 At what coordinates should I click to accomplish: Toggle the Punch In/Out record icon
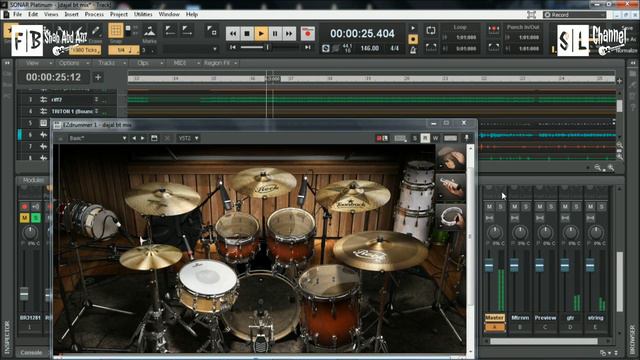point(493,29)
